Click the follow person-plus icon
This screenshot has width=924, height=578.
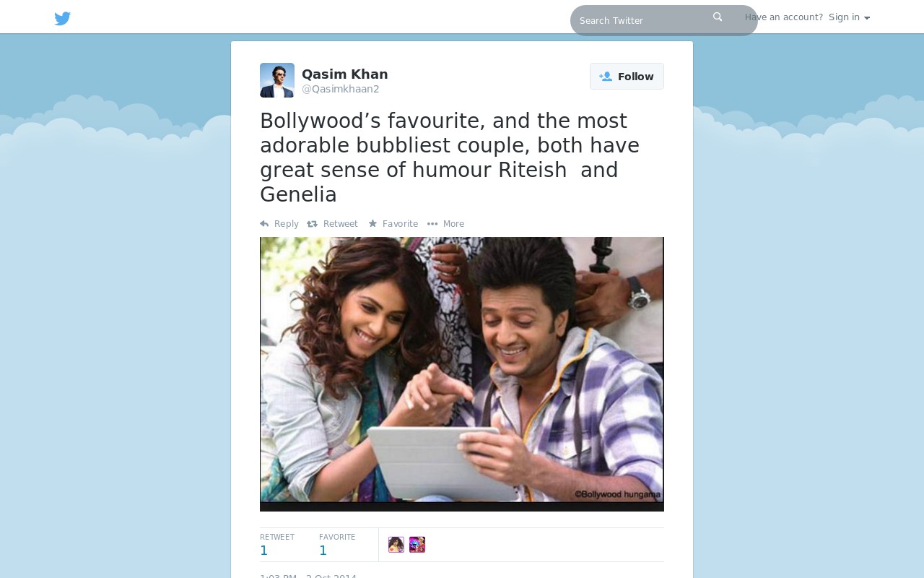pos(606,77)
